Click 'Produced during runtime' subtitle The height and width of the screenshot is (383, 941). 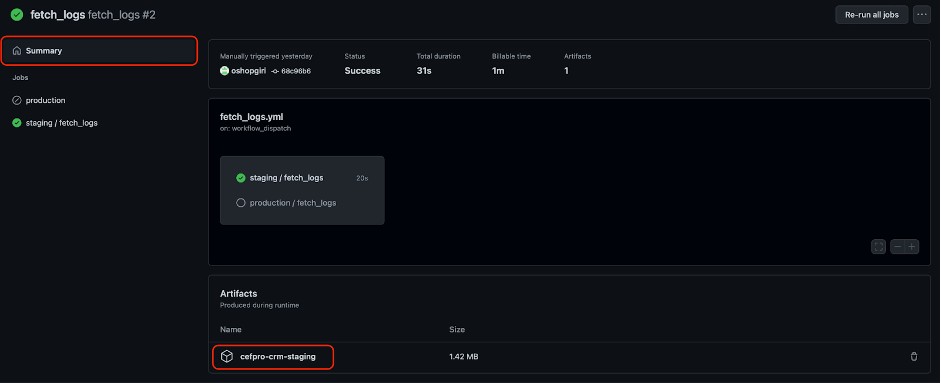pos(260,305)
